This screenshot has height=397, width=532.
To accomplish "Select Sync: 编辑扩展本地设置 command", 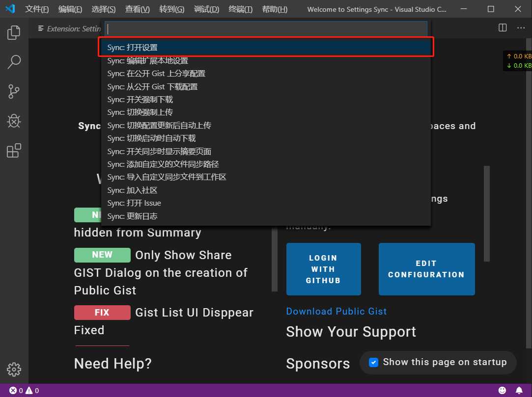I will tap(266, 61).
